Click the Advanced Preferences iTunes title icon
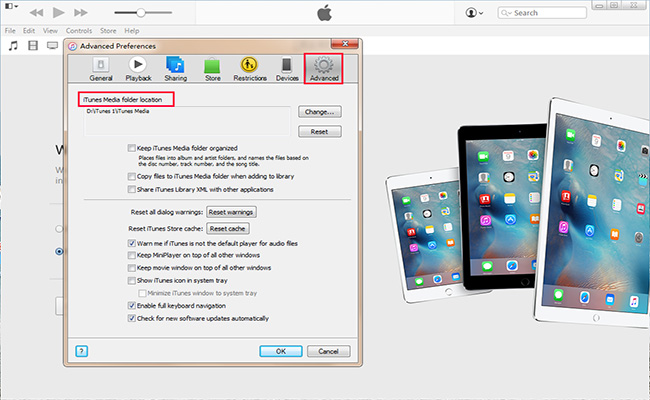This screenshot has width=650, height=400. tap(73, 46)
